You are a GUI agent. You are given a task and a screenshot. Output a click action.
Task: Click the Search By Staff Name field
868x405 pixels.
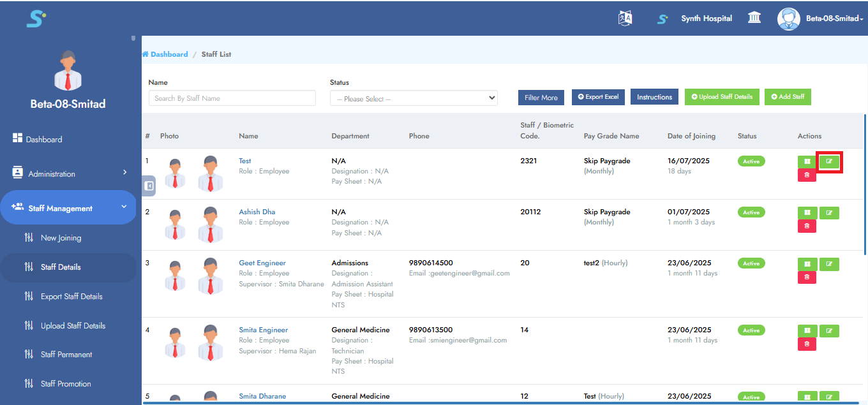232,98
